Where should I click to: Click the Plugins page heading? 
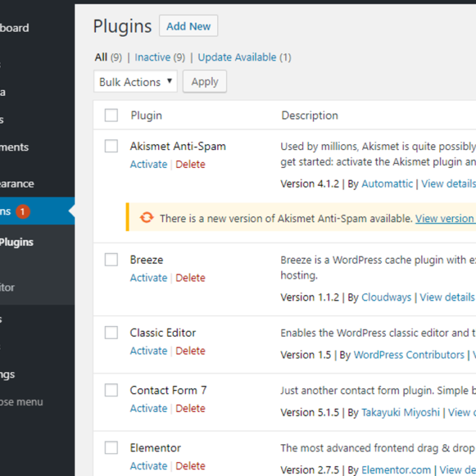pos(123,27)
